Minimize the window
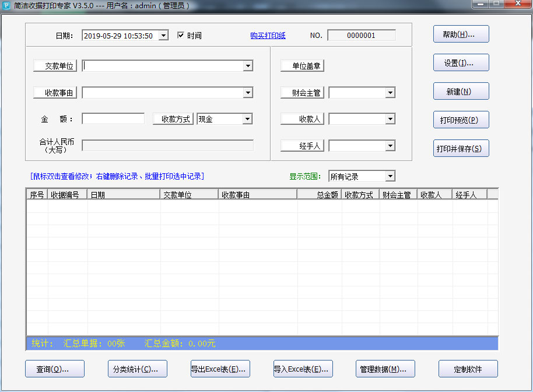533x392 pixels. click(481, 3)
